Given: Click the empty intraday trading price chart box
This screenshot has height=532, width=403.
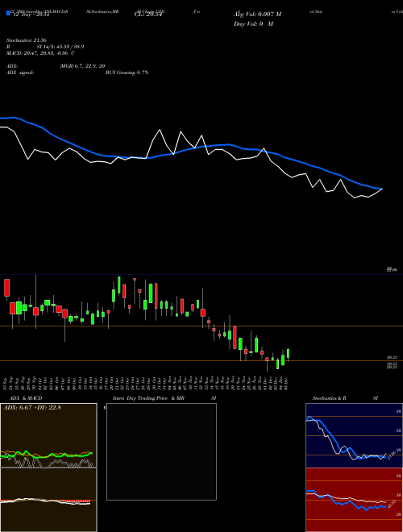Looking at the screenshot, I should (161, 451).
